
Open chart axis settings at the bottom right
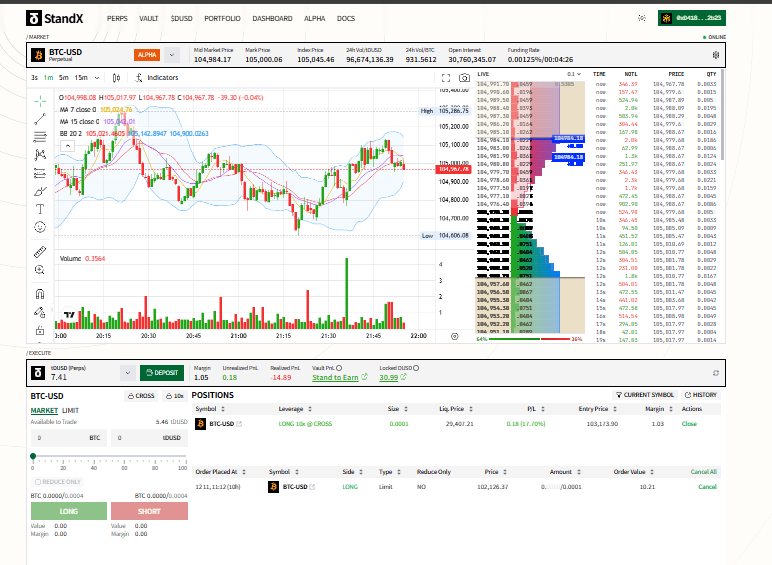click(454, 337)
